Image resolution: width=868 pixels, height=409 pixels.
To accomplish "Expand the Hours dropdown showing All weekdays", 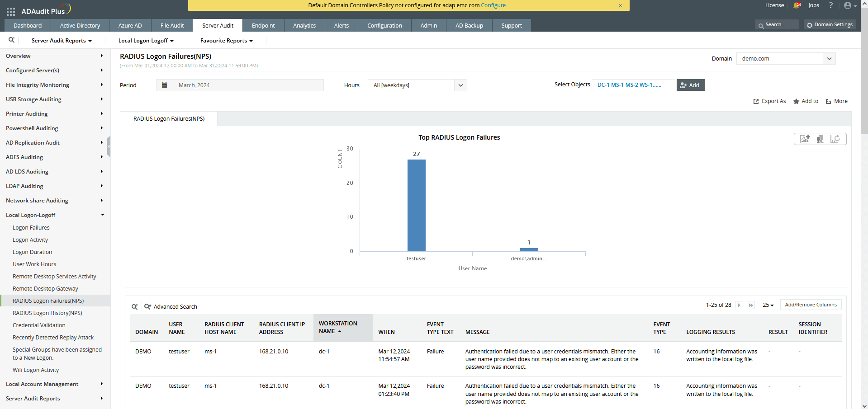I will coord(460,85).
